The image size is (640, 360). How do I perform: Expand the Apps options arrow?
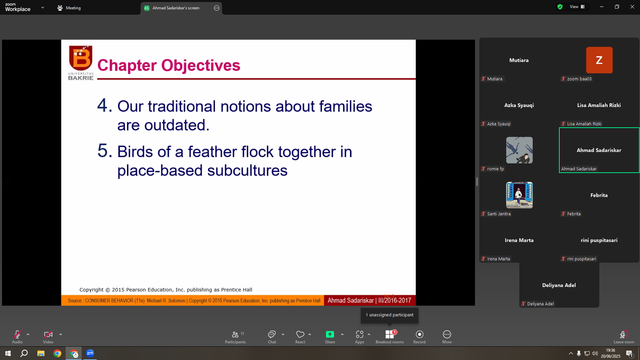pyautogui.click(x=369, y=334)
